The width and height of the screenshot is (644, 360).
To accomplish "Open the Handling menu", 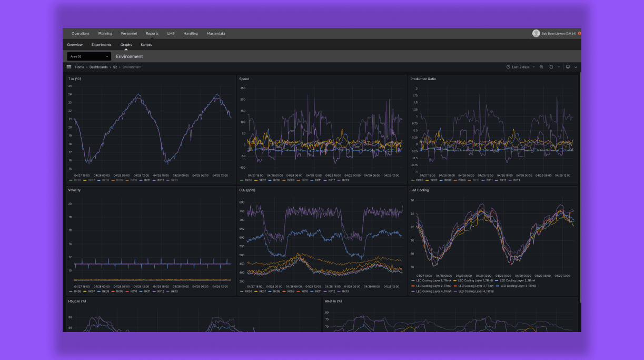I will [191, 33].
